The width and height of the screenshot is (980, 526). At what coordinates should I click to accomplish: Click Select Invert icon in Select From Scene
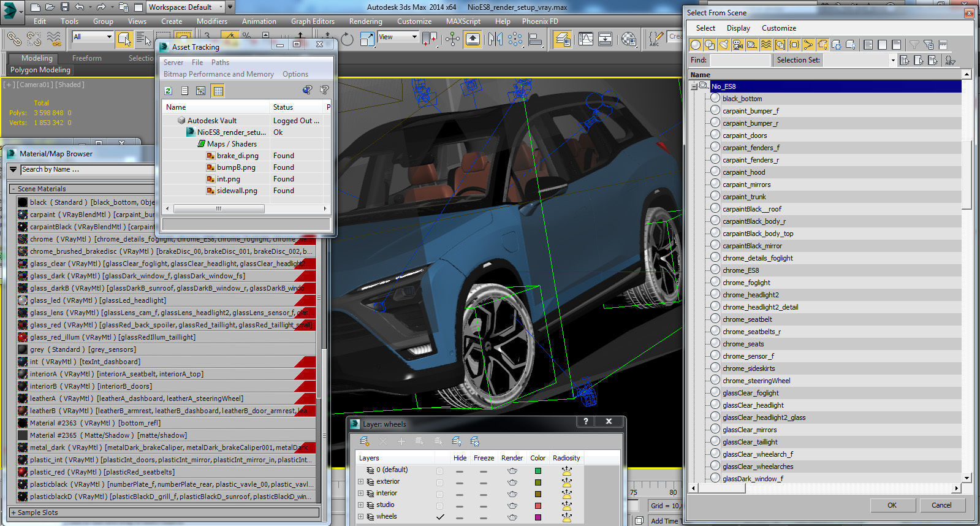click(x=896, y=45)
